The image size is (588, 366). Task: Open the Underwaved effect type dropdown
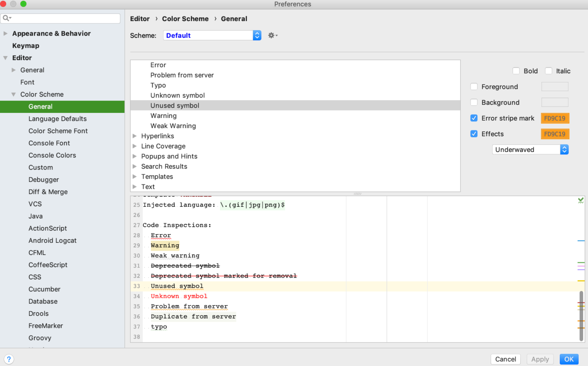pyautogui.click(x=530, y=150)
